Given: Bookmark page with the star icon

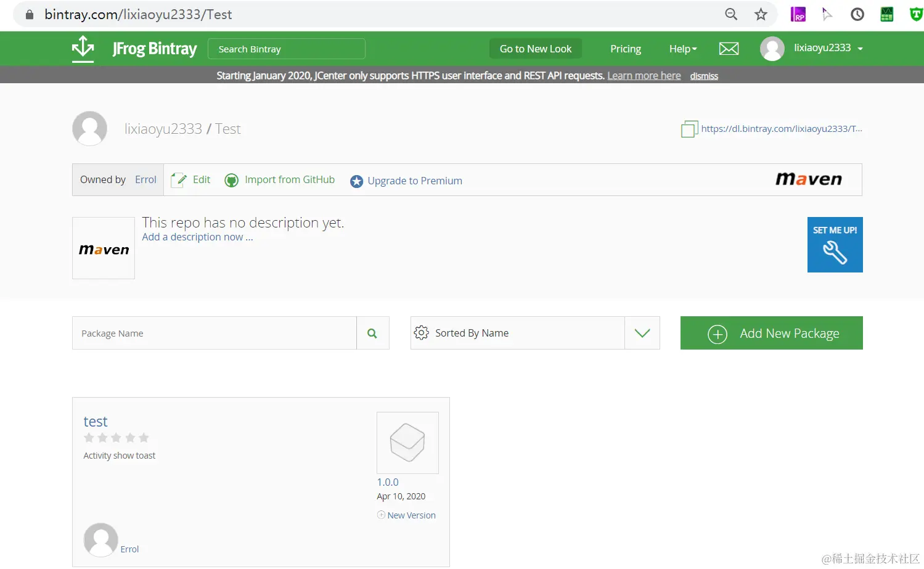Looking at the screenshot, I should (x=761, y=14).
